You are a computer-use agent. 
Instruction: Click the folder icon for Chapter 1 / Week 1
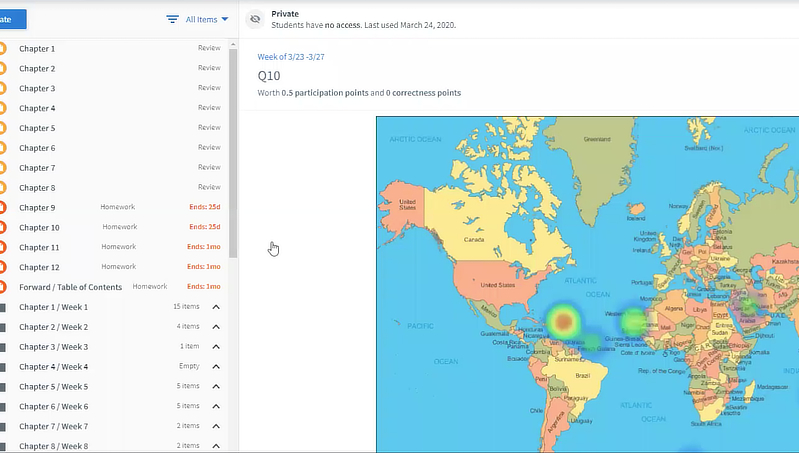point(2,307)
